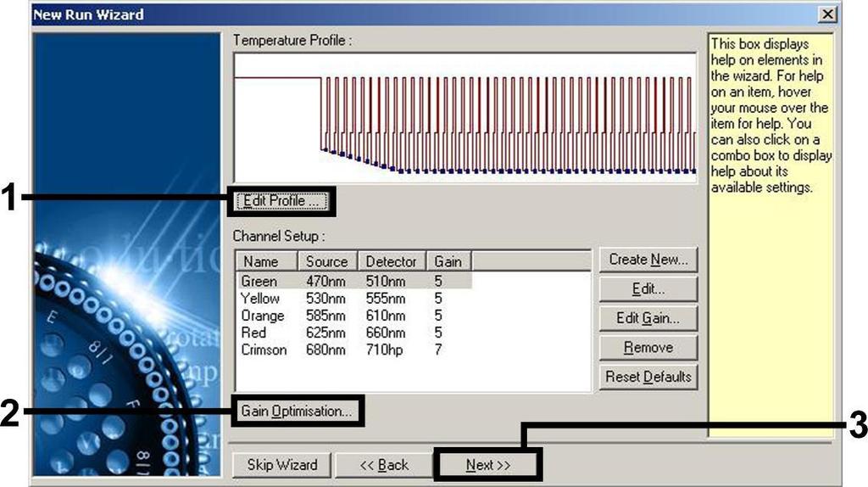Image resolution: width=868 pixels, height=487 pixels.
Task: Select the Red channel row
Action: point(354,333)
